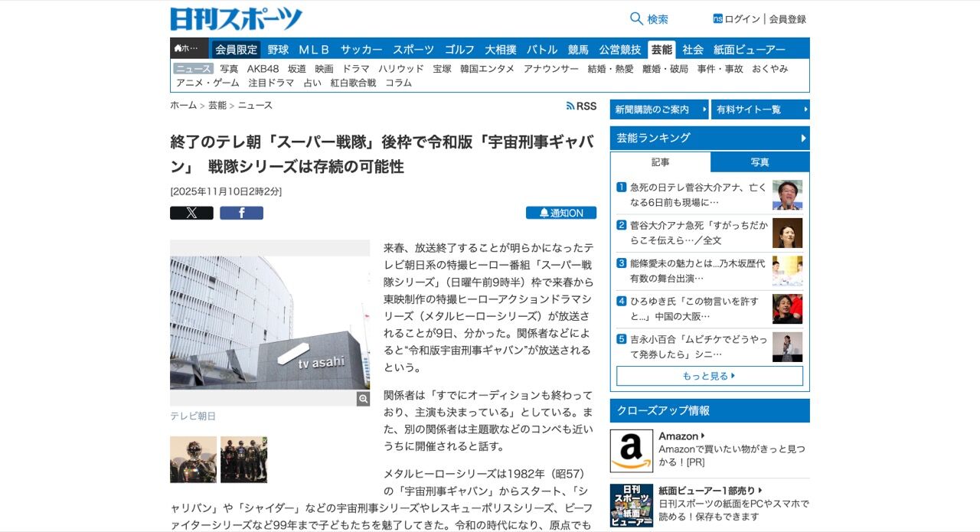Screen dimensions: 980x532
Task: Open 野球 nav tab
Action: pyautogui.click(x=278, y=49)
